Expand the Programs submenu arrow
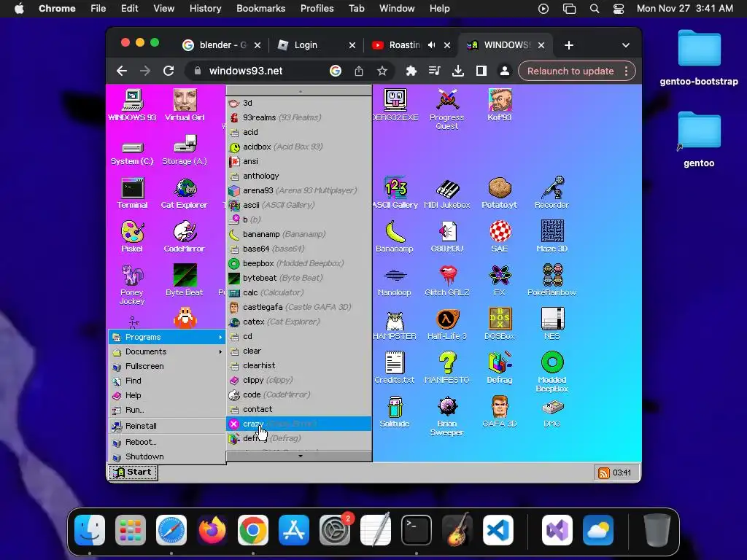 (220, 337)
